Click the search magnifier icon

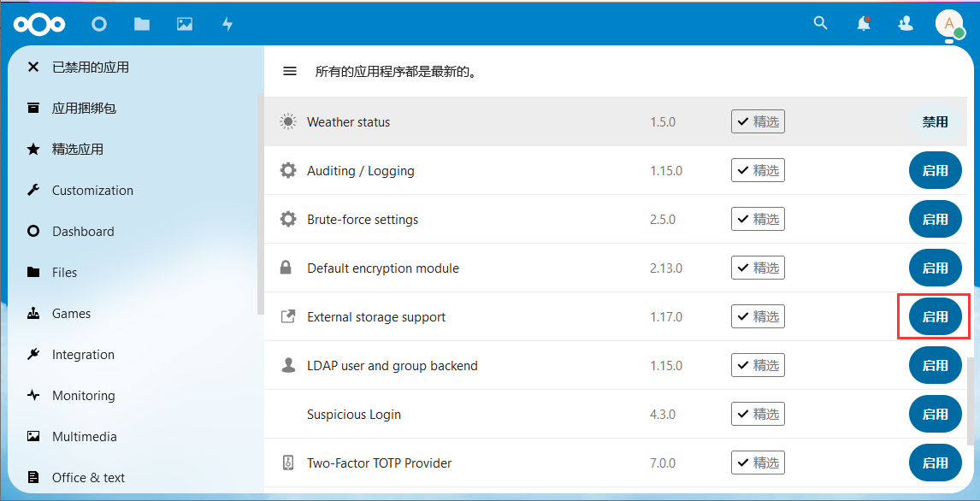pos(820,24)
